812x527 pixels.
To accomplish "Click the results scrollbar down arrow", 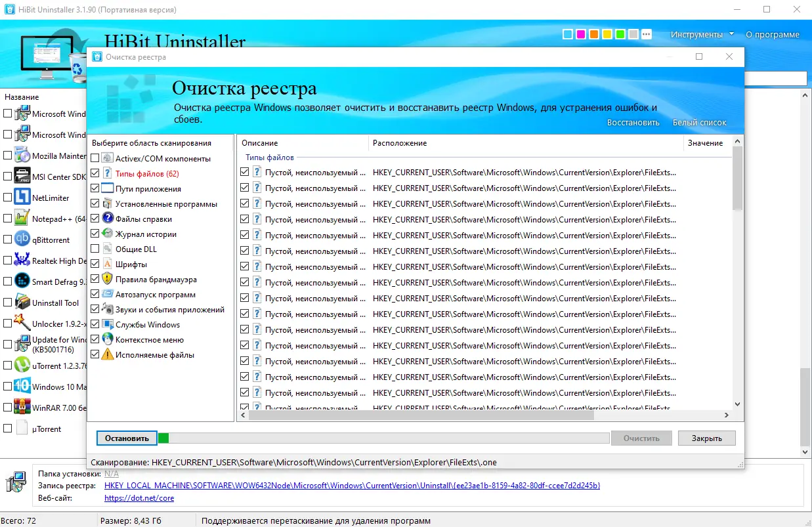I will [x=737, y=405].
